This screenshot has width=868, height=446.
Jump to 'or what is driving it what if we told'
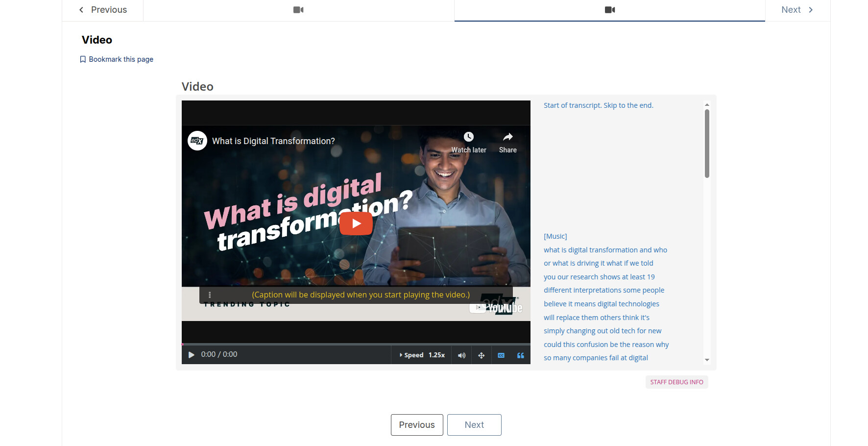click(x=599, y=263)
